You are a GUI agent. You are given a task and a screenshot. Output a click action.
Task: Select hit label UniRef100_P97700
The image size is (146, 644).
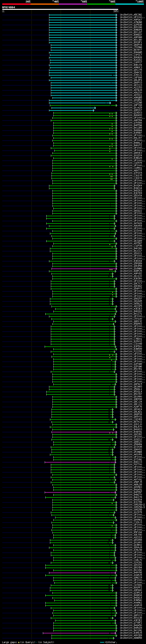[131, 465]
